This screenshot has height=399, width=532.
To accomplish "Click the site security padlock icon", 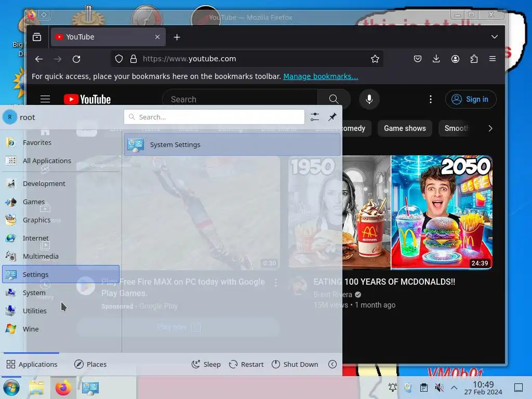I will 134,59.
